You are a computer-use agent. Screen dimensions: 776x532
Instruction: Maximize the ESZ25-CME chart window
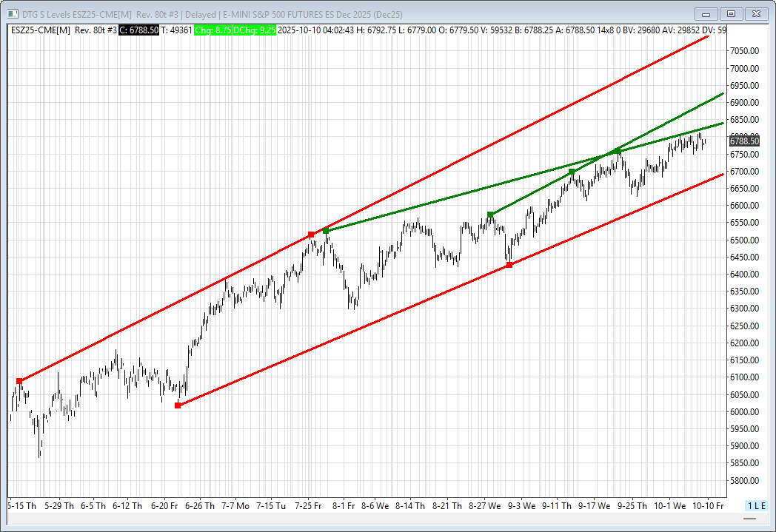pyautogui.click(x=732, y=13)
